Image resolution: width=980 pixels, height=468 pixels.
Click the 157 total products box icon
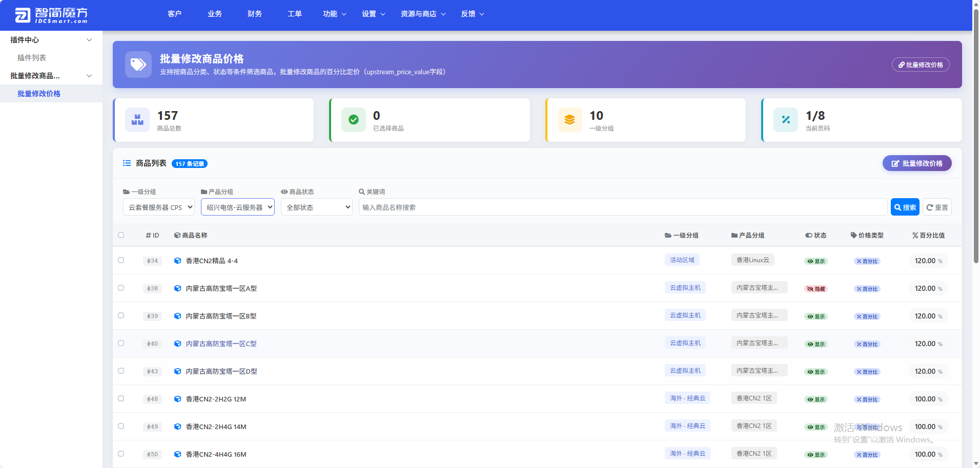[137, 120]
